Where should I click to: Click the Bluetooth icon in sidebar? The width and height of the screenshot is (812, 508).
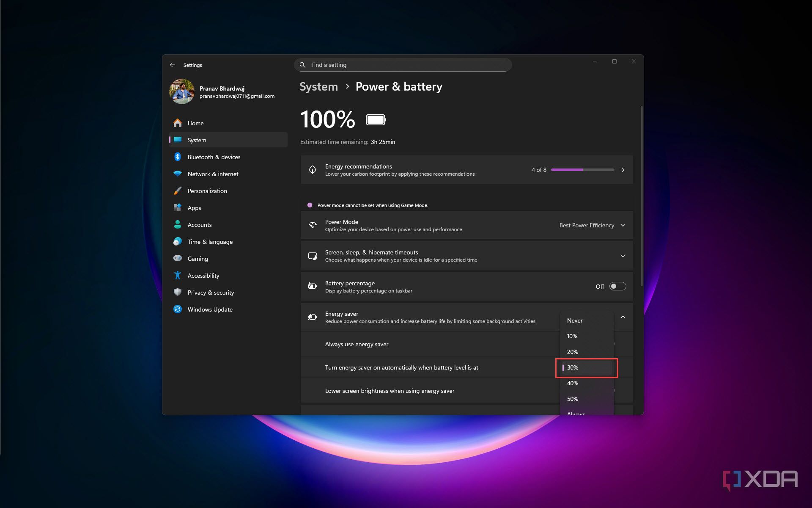(x=178, y=157)
